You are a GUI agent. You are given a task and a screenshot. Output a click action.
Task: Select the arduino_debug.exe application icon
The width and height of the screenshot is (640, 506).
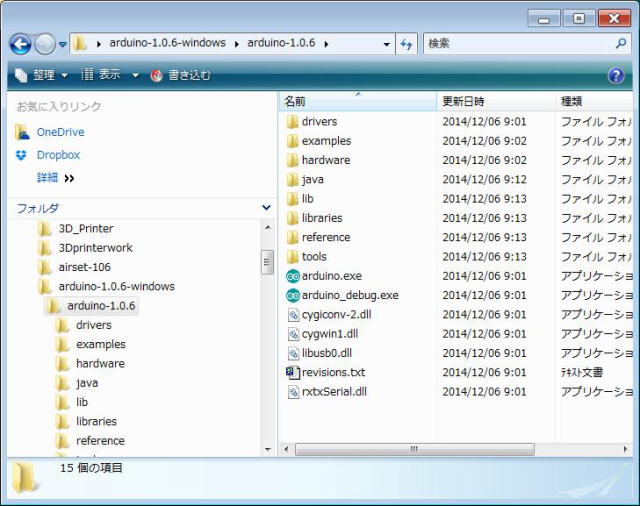click(293, 295)
